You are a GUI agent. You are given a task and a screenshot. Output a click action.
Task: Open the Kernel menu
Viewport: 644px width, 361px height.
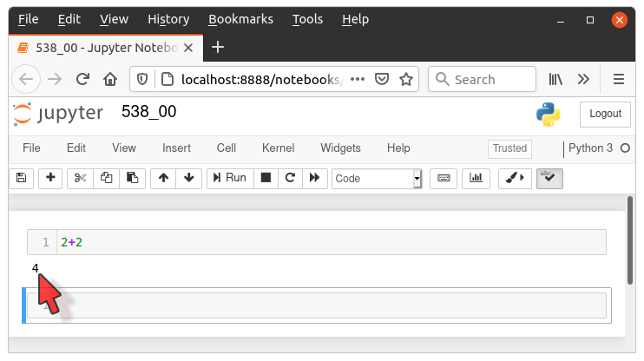[x=278, y=148]
